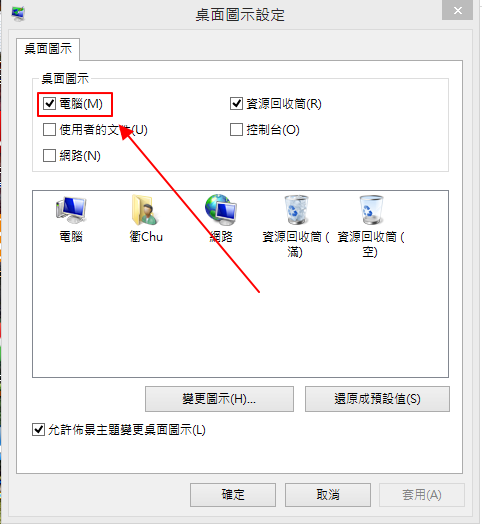Select the 網路 network globe icon
482x524 pixels.
coord(221,210)
